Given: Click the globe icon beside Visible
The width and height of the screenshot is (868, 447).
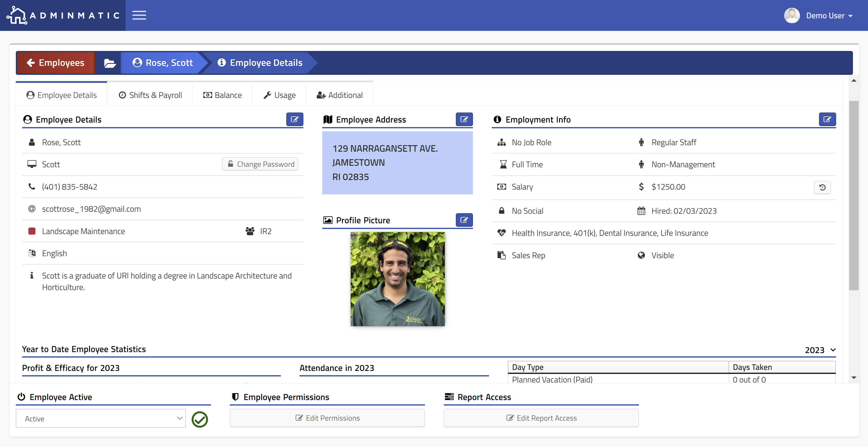Looking at the screenshot, I should tap(641, 255).
